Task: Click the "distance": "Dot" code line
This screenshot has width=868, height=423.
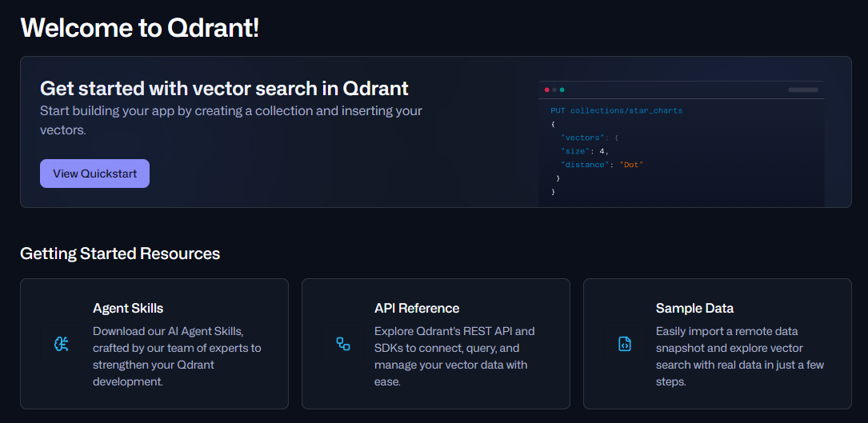Action: pos(602,165)
